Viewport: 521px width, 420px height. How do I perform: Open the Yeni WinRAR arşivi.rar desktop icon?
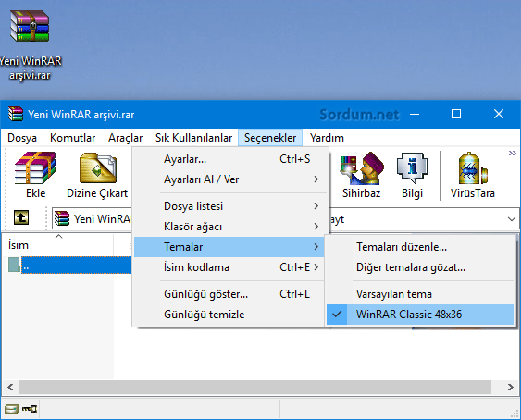[x=30, y=44]
